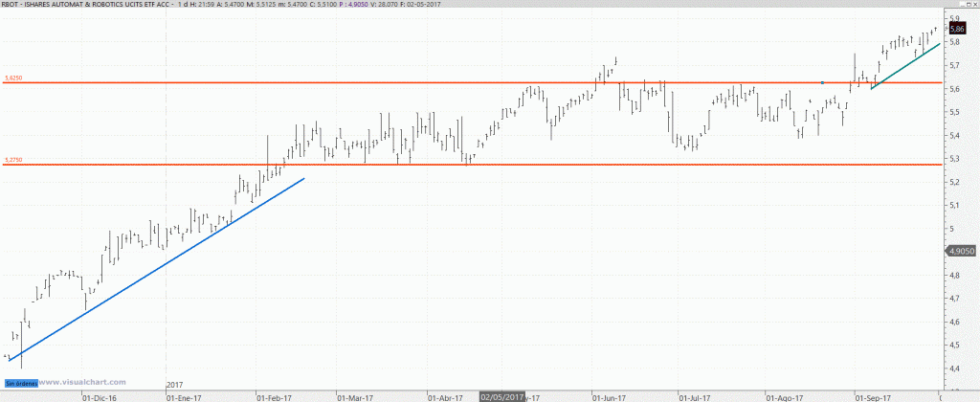This screenshot has height=402, width=980.
Task: Click the 02/05/2017 highlighted date marker
Action: tap(501, 397)
